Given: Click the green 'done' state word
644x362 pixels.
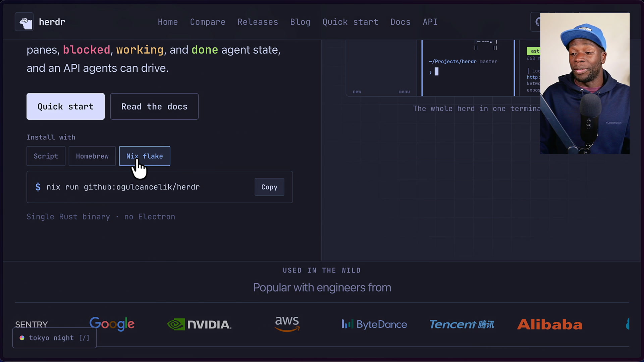Looking at the screenshot, I should point(205,50).
